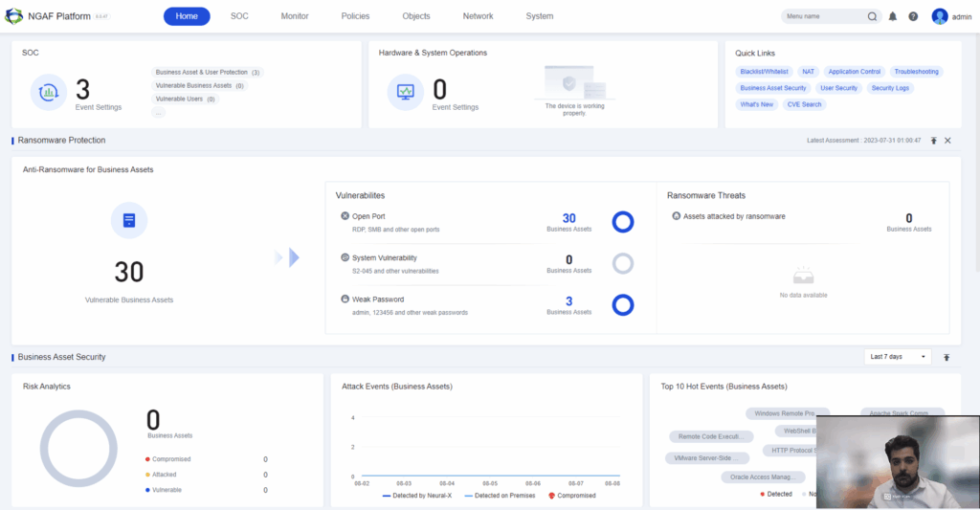Pin Ransomware Protection section to top
This screenshot has height=510, width=980.
point(934,141)
